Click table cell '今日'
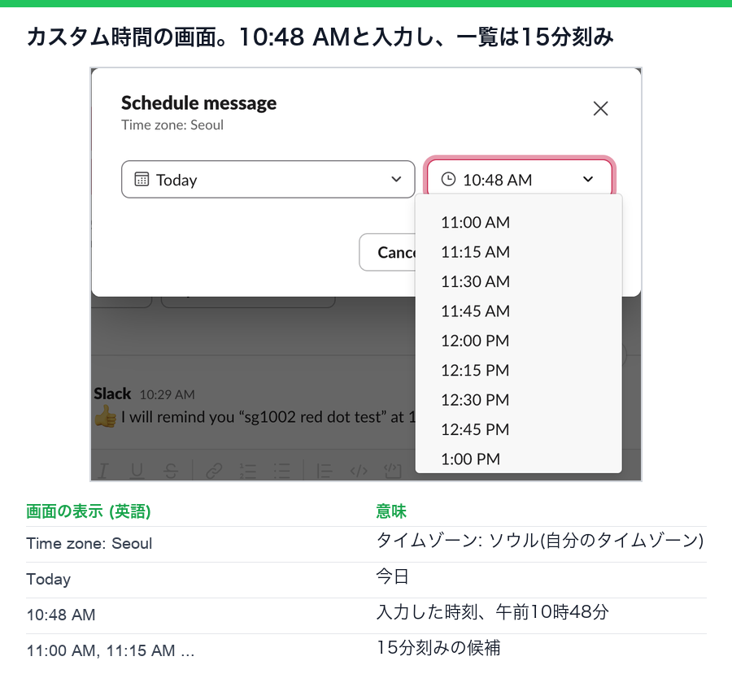The image size is (732, 700). point(392,576)
